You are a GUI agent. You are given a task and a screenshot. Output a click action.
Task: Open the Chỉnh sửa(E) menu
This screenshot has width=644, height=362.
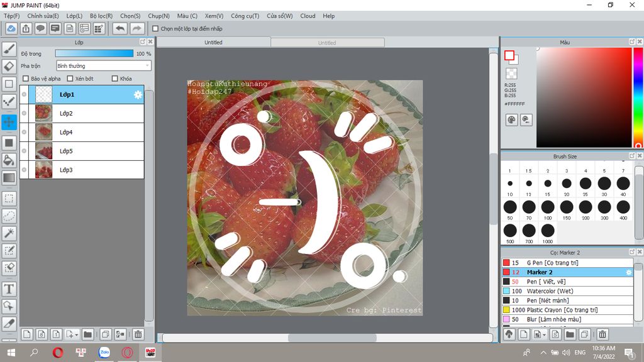(x=43, y=16)
